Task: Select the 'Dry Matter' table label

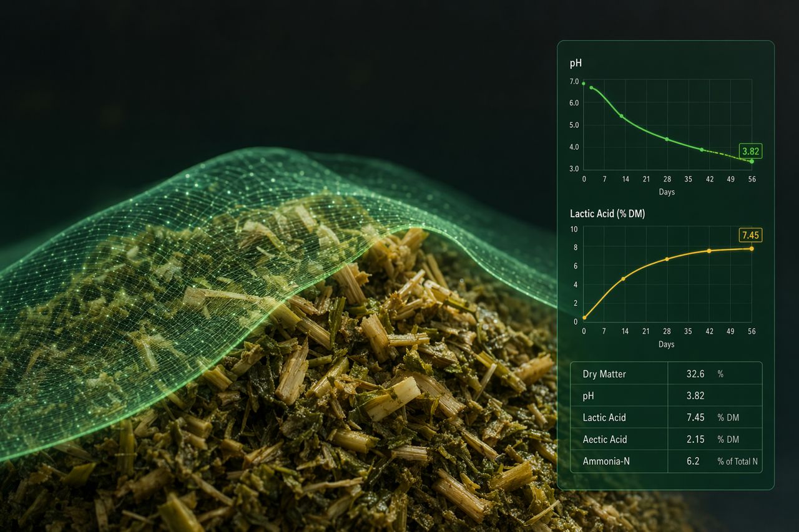Action: click(x=604, y=374)
